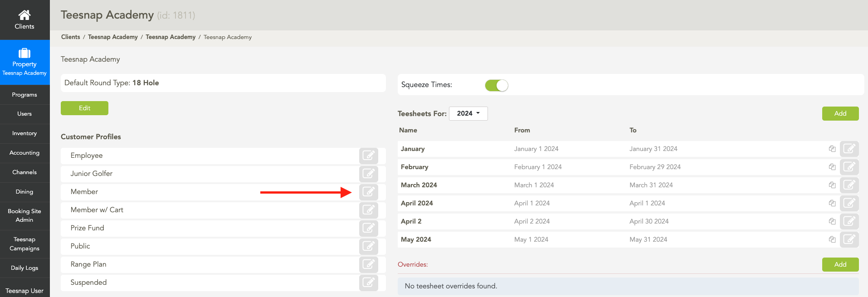Image resolution: width=868 pixels, height=297 pixels.
Task: Add a new teesheet
Action: tap(840, 113)
